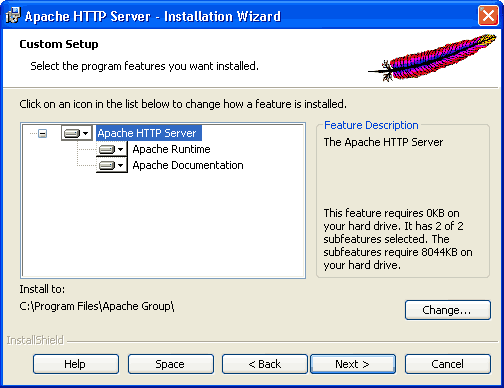Viewport: 504px width, 388px height.
Task: Click the installer icon in title bar
Action: [13, 15]
